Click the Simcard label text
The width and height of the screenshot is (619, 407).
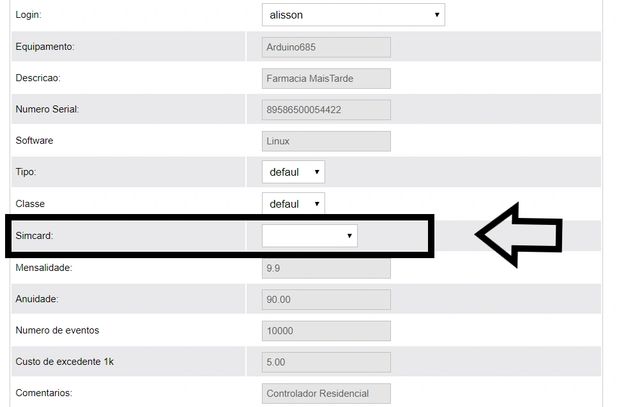coord(37,236)
